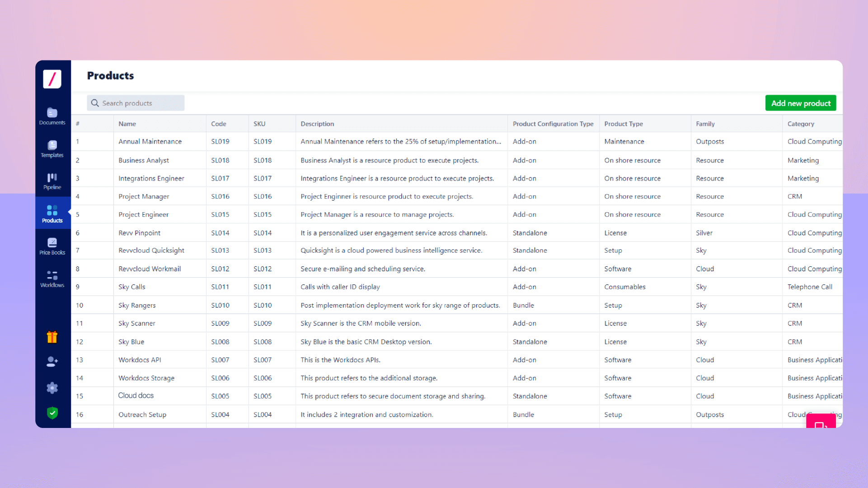Open Settings gear panel
Screen dimensions: 868x488
click(52, 387)
